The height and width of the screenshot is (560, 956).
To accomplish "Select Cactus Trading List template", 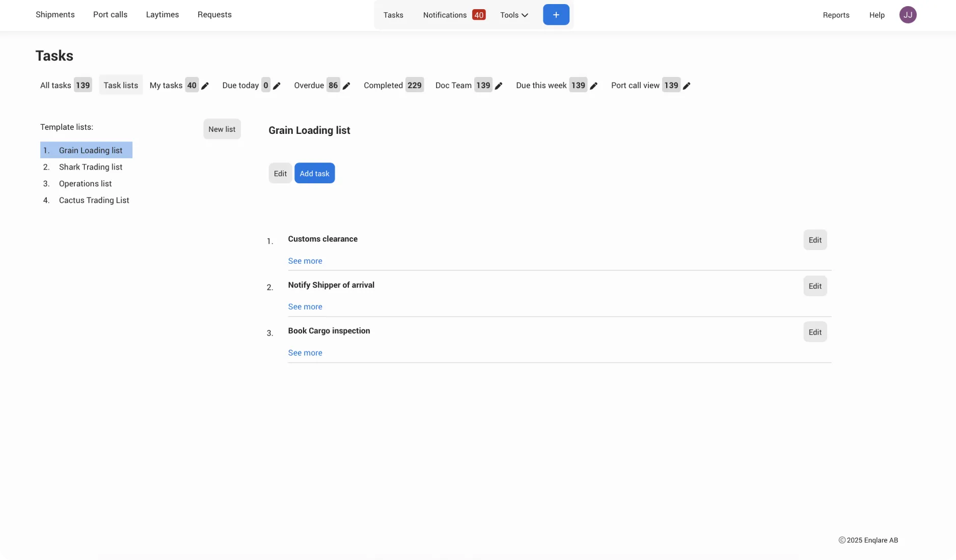I will coord(86,201).
